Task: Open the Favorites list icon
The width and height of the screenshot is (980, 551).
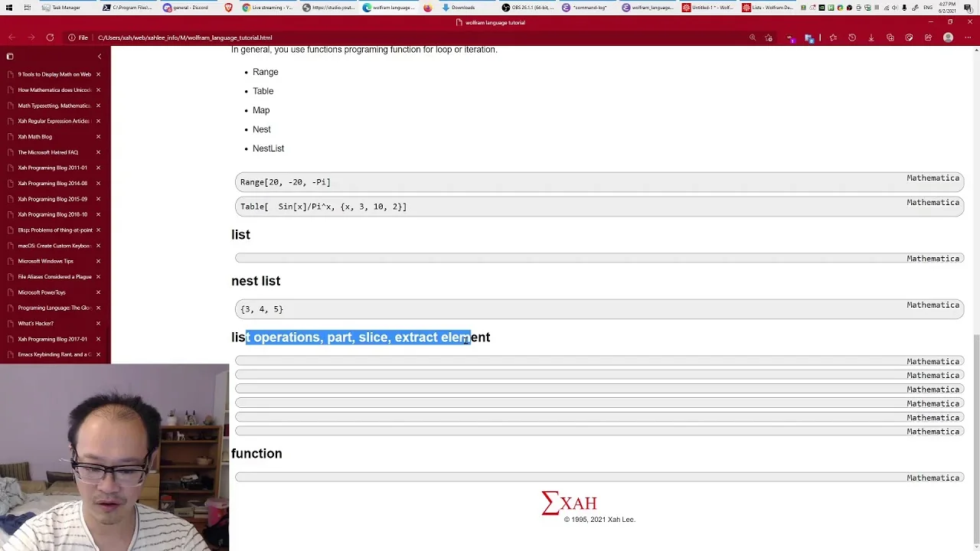Action: [833, 37]
